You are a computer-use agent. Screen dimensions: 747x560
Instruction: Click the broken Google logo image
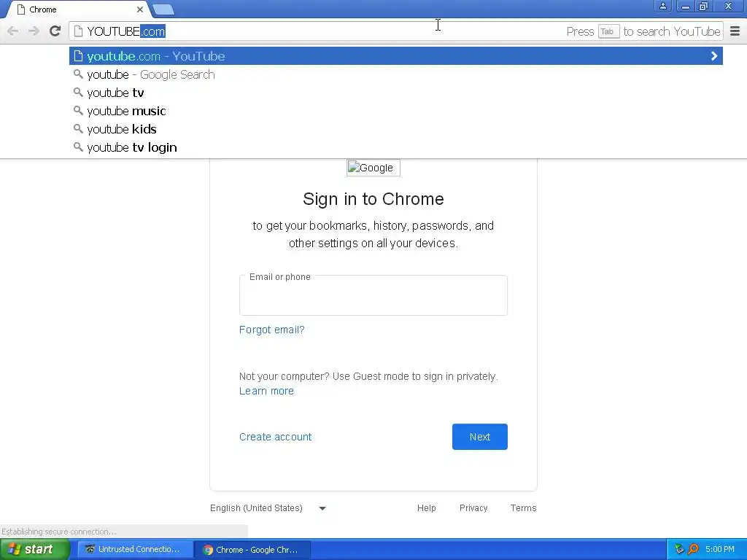pos(373,168)
